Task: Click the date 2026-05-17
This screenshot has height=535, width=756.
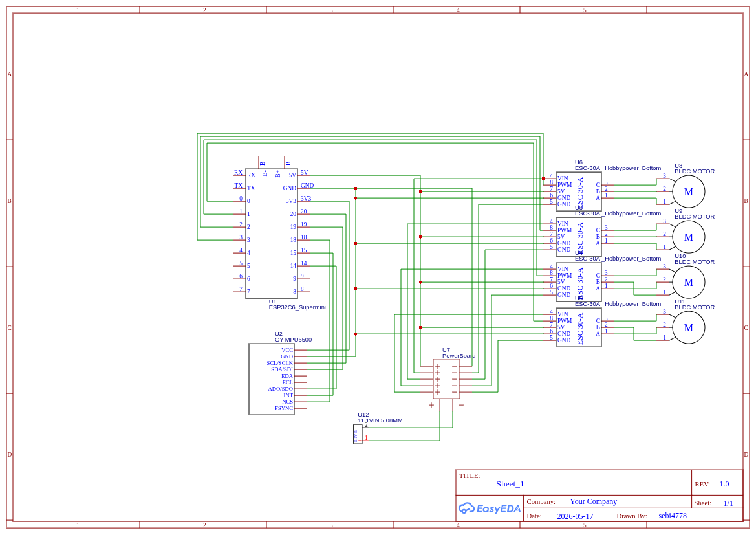Action: click(x=575, y=516)
